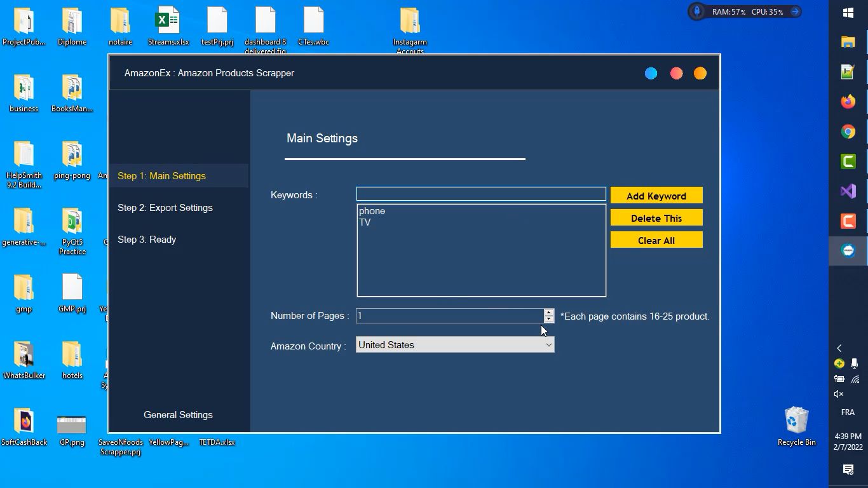The width and height of the screenshot is (868, 488).
Task: Increase Number of Pages with up arrow
Action: (548, 312)
